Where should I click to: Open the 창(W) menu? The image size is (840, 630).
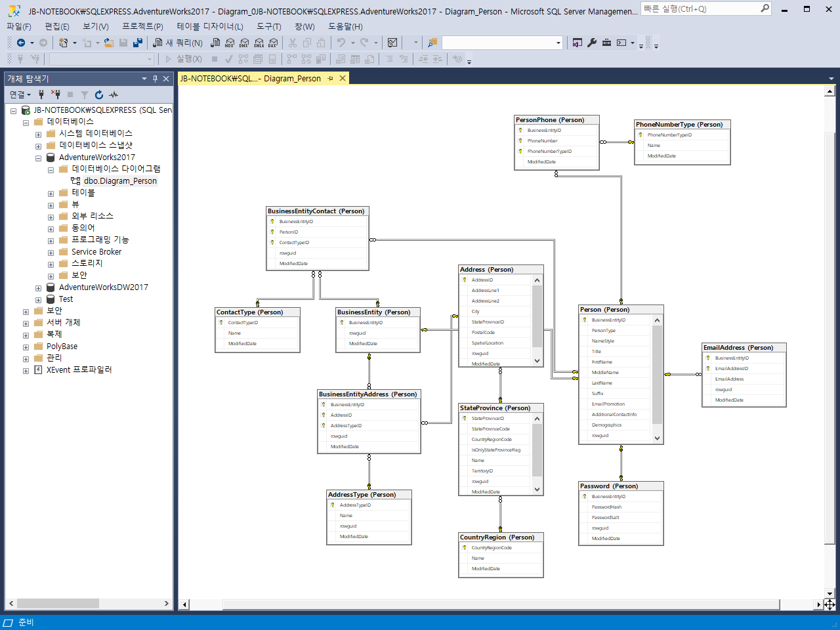pyautogui.click(x=304, y=26)
